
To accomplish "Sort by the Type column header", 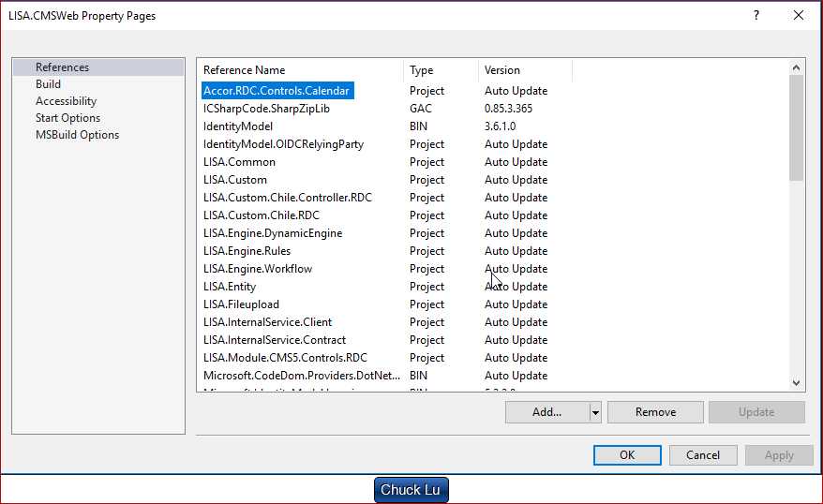I will (x=422, y=70).
